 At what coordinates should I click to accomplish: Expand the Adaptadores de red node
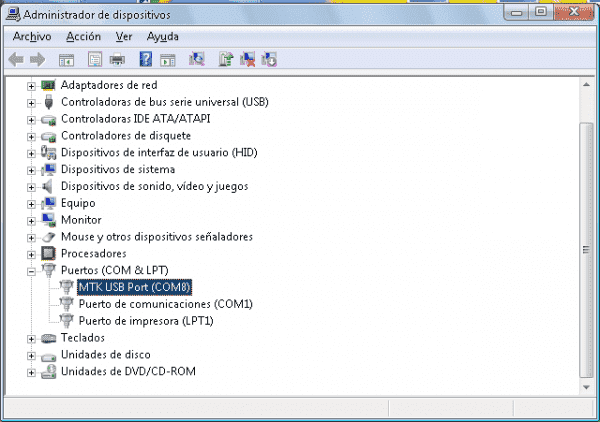coord(31,86)
